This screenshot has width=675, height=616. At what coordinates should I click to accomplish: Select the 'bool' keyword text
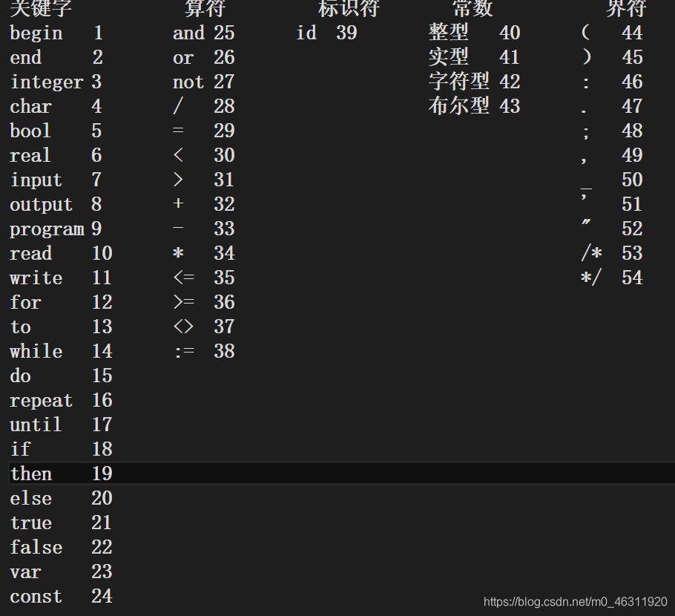tap(30, 131)
